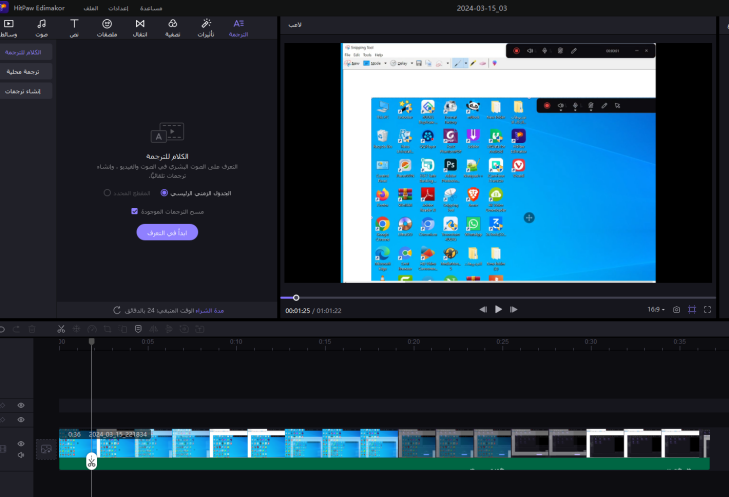Open the إعدادات settings menu

tap(118, 8)
